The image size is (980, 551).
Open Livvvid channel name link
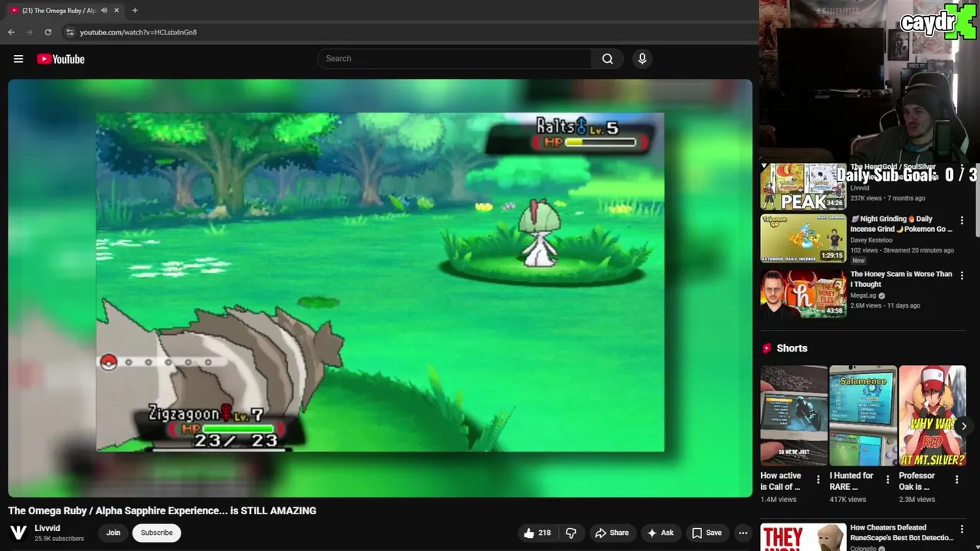[47, 528]
